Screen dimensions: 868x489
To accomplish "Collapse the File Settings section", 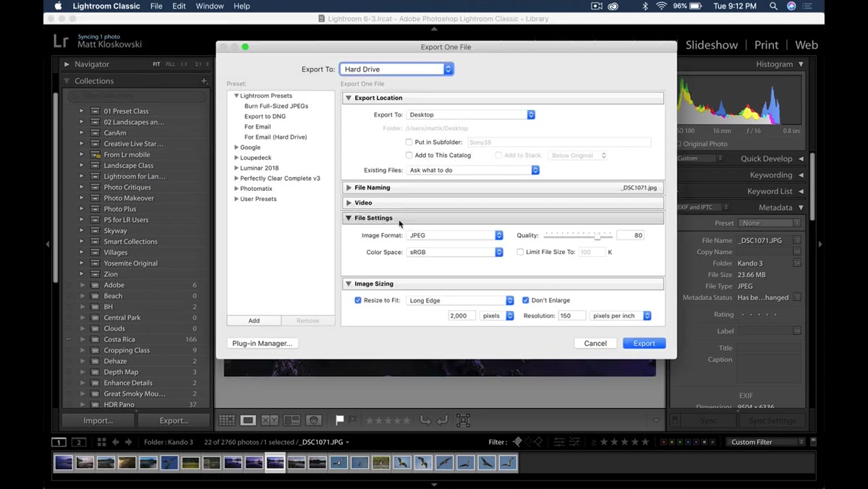I will 349,218.
